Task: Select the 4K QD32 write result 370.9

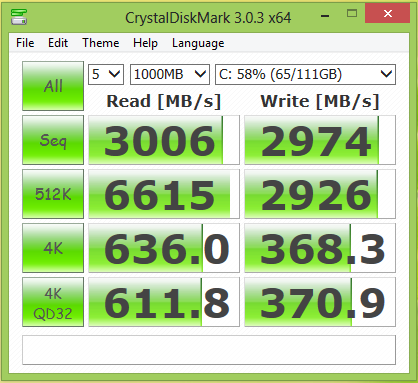Action: click(x=320, y=302)
